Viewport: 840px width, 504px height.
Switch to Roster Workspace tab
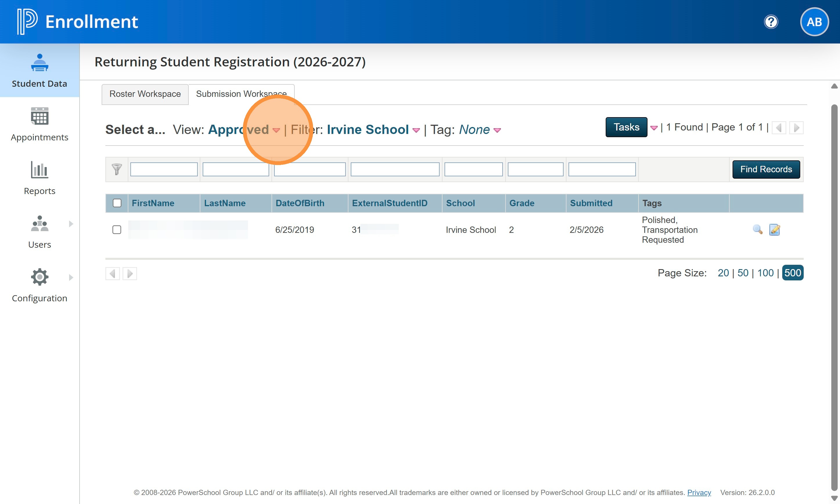[x=145, y=94]
